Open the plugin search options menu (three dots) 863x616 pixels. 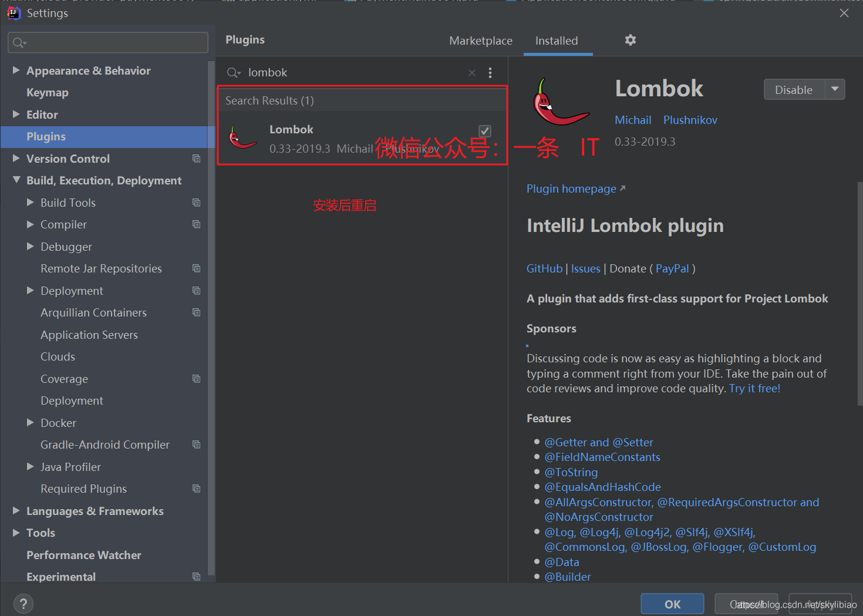tap(490, 73)
